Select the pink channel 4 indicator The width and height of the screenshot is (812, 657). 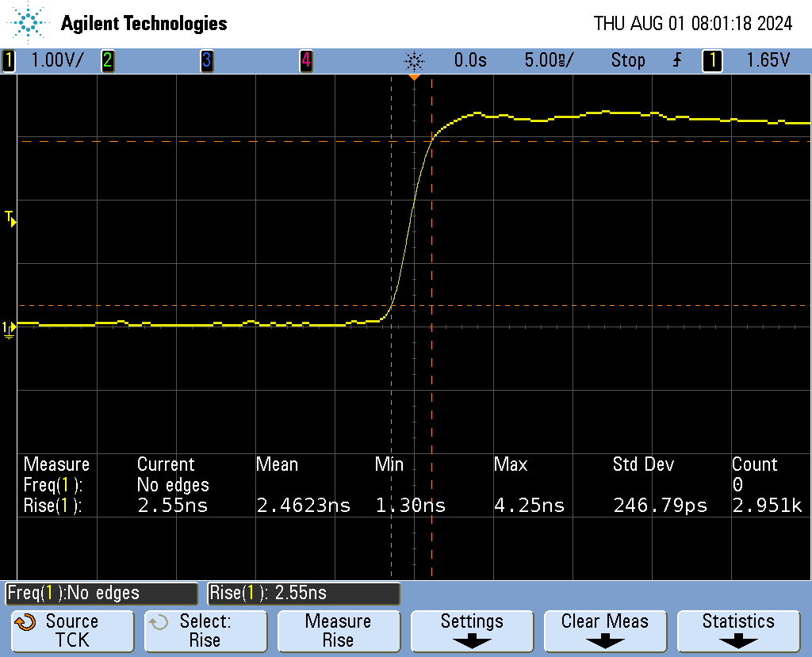point(305,60)
